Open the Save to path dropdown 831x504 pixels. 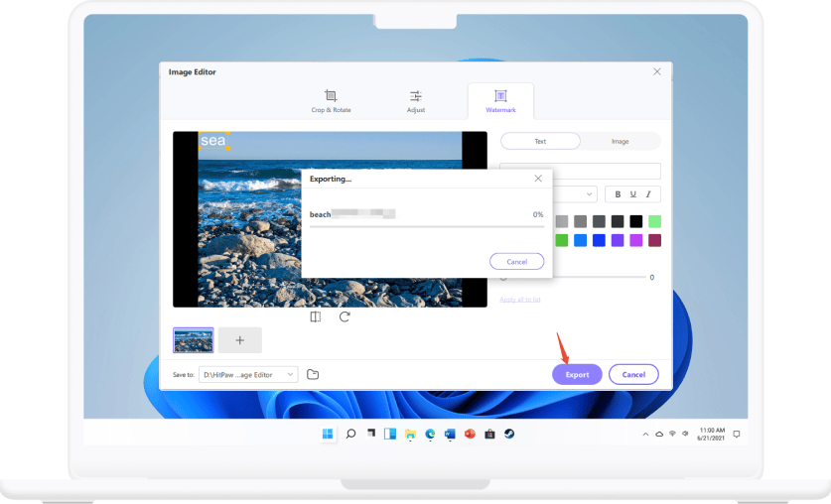point(248,374)
